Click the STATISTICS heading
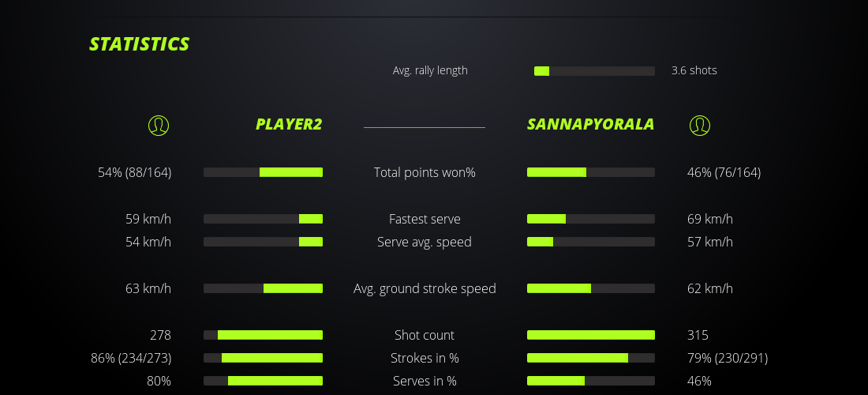The image size is (868, 395). [x=140, y=44]
